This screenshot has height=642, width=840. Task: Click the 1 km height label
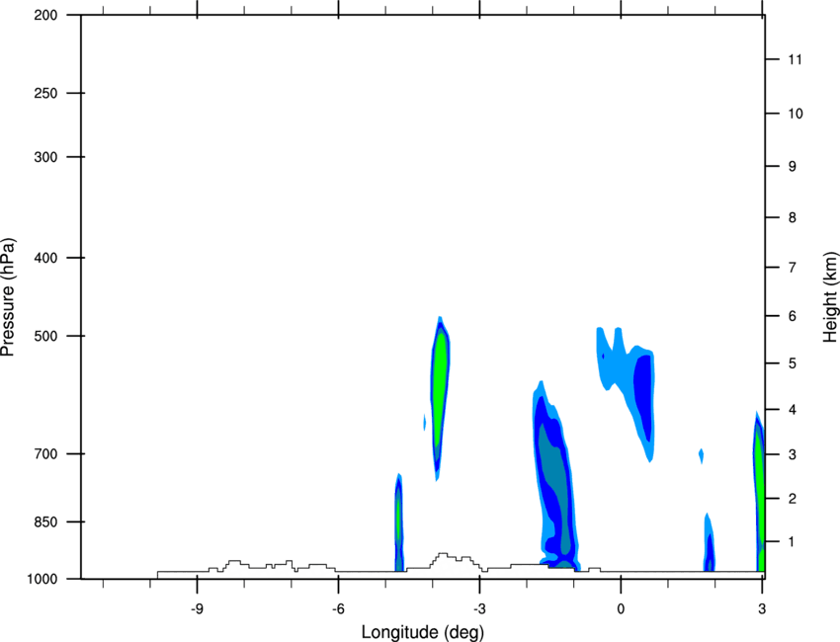click(792, 542)
